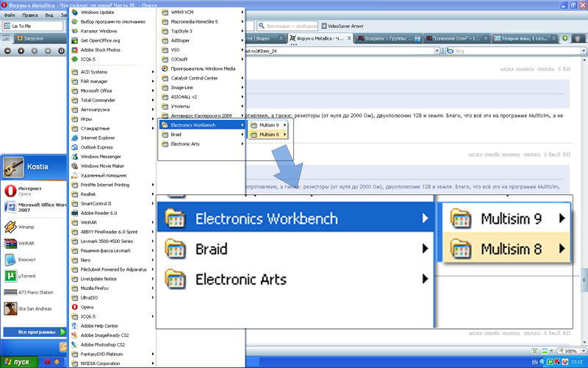This screenshot has width=588, height=368.
Task: Launch Windows Movie Maker
Action: (102, 166)
